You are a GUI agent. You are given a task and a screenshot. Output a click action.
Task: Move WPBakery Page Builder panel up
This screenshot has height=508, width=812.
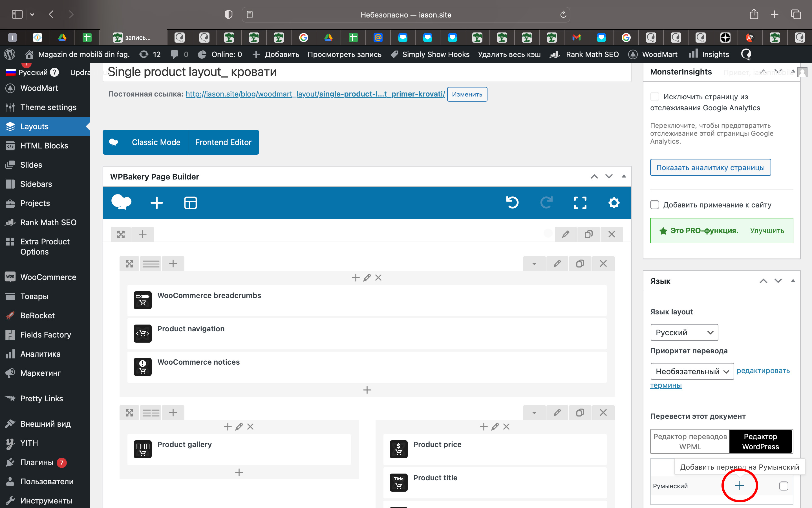pyautogui.click(x=594, y=176)
